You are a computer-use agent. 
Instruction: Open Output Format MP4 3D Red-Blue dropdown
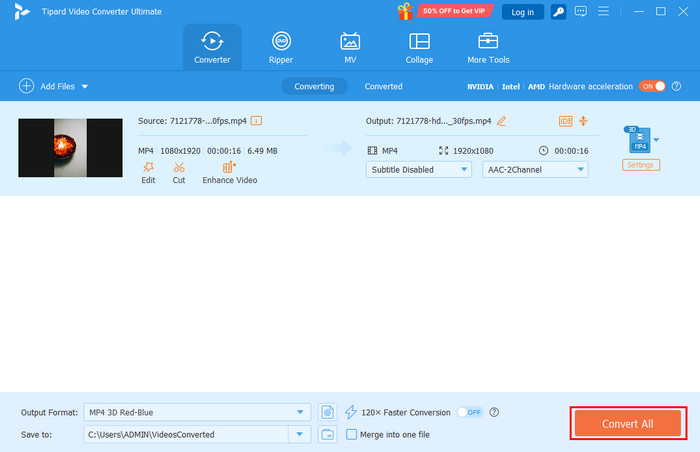click(196, 384)
